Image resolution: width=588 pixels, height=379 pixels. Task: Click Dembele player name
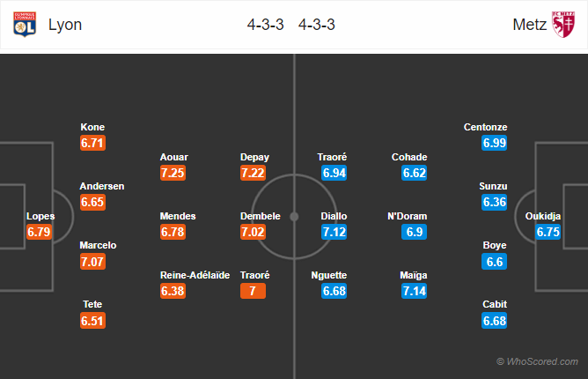coord(261,216)
